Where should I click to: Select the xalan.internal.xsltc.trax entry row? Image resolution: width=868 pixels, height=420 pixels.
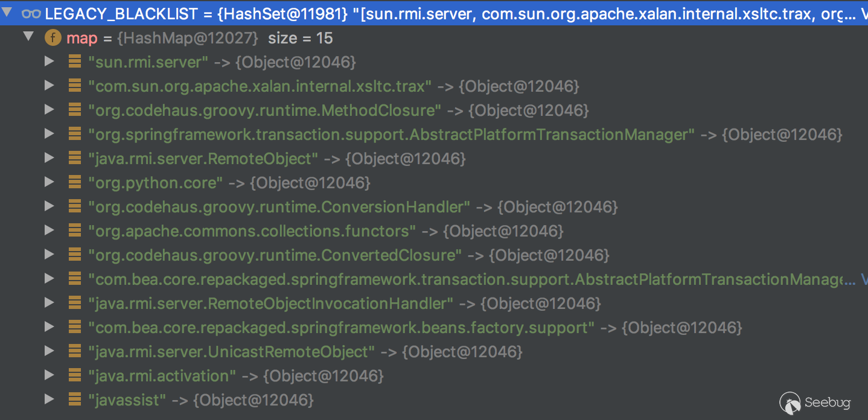click(260, 86)
